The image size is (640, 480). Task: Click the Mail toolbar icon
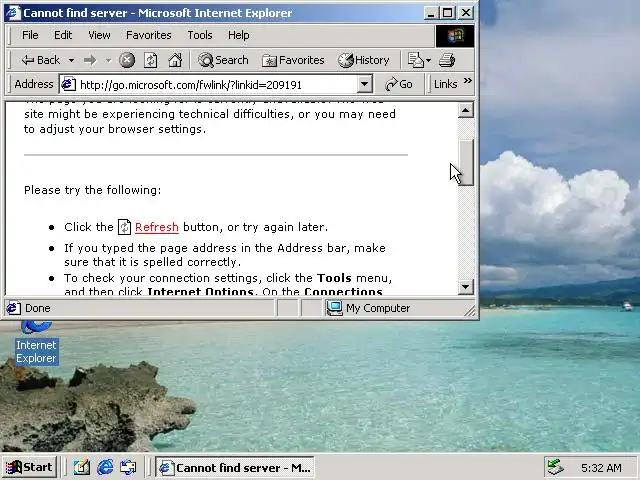pyautogui.click(x=416, y=60)
